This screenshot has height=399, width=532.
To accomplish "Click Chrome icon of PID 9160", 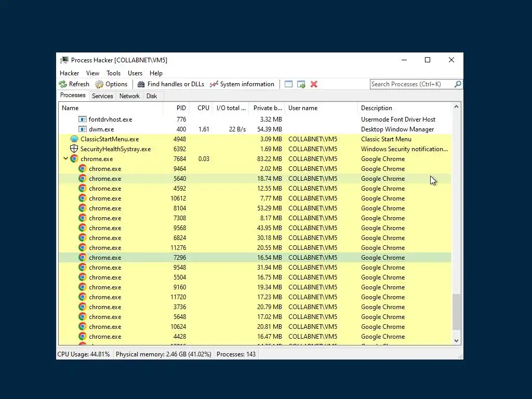I will coord(83,287).
